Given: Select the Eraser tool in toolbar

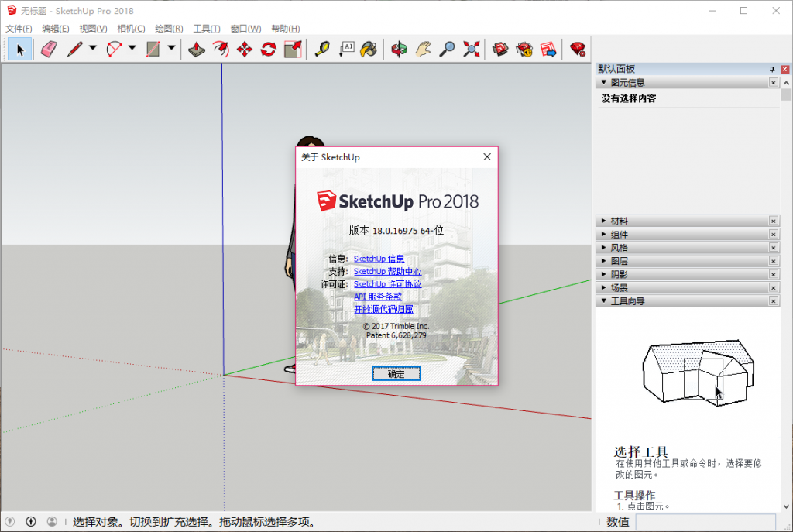Looking at the screenshot, I should point(49,50).
